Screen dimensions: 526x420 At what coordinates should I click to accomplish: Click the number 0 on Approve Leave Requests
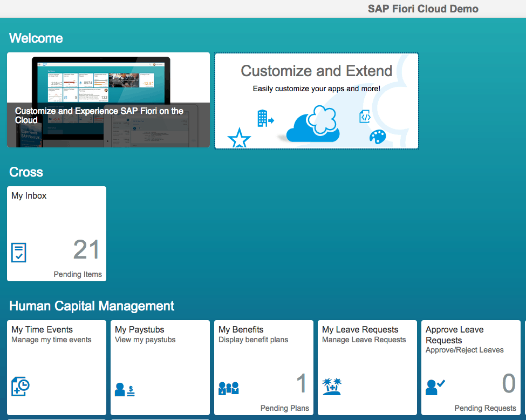click(x=509, y=383)
